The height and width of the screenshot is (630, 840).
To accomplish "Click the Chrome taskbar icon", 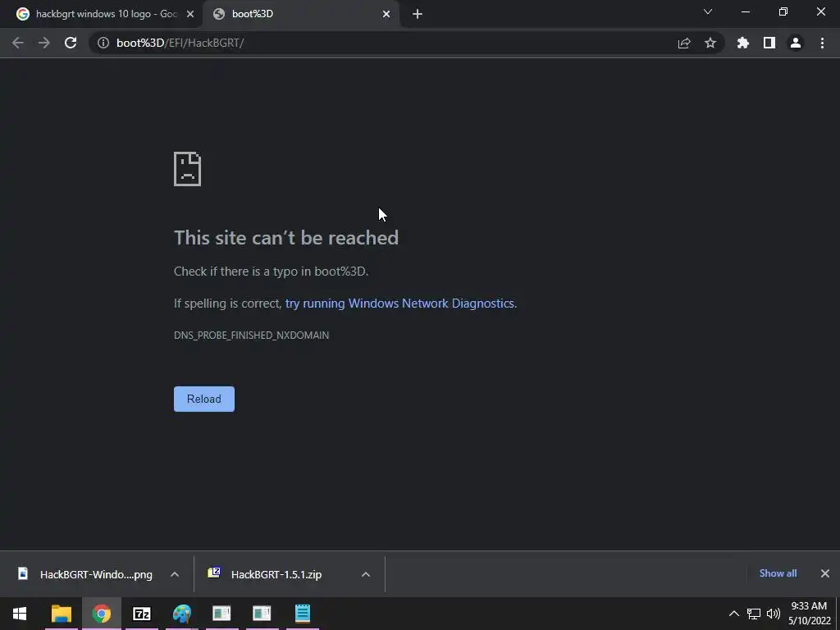I will [101, 614].
